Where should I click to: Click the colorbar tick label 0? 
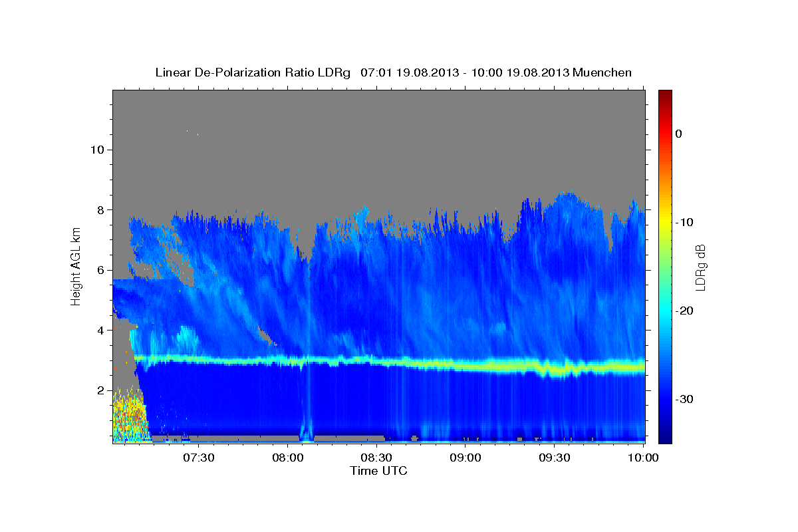coord(679,134)
